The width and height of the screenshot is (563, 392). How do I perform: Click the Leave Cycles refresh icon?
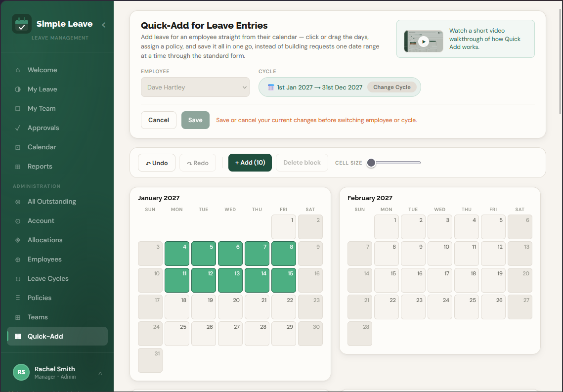18,279
